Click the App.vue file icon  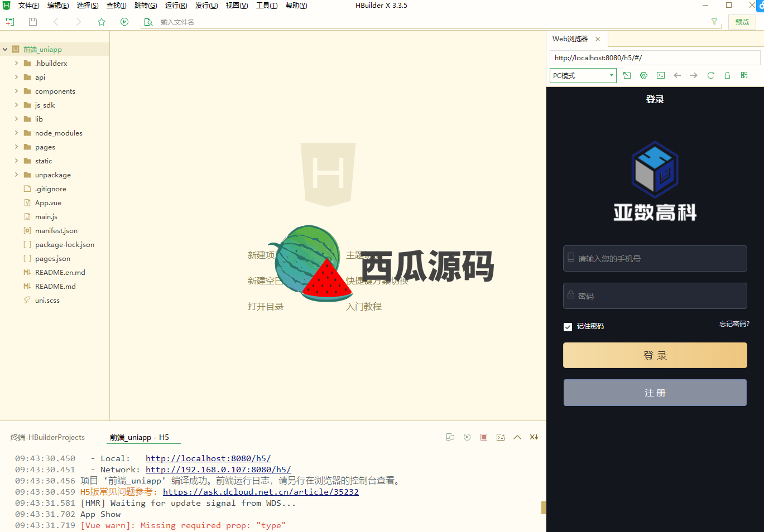27,203
